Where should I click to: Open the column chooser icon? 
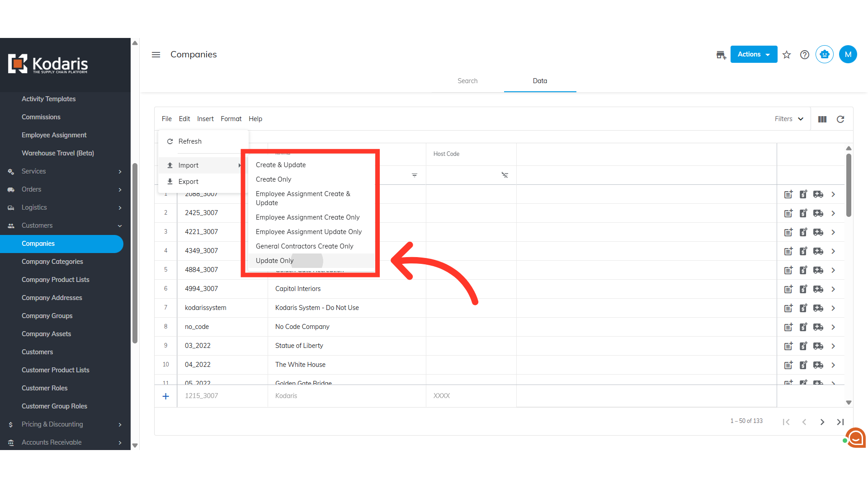pos(822,119)
